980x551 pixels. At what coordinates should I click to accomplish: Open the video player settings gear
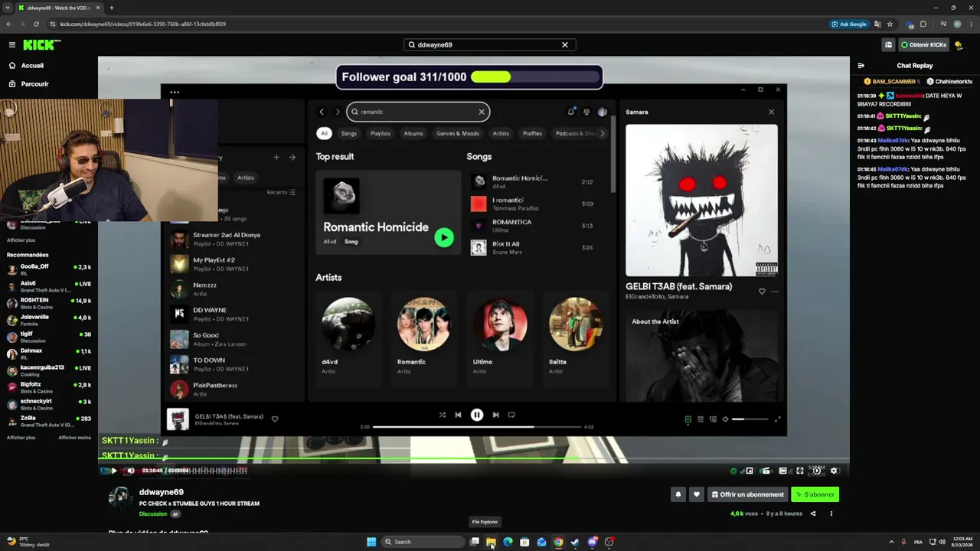tap(835, 471)
